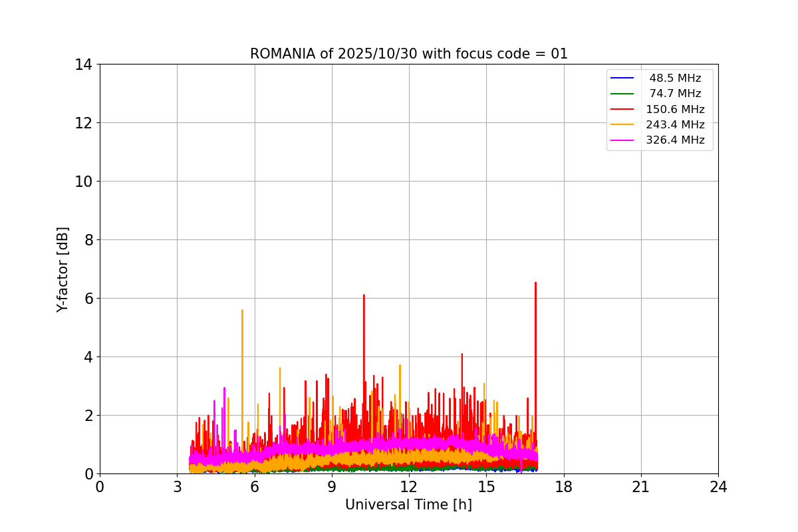The image size is (798, 532).
Task: Click the 'Y-factor [dB]' axis label
Action: (63, 269)
